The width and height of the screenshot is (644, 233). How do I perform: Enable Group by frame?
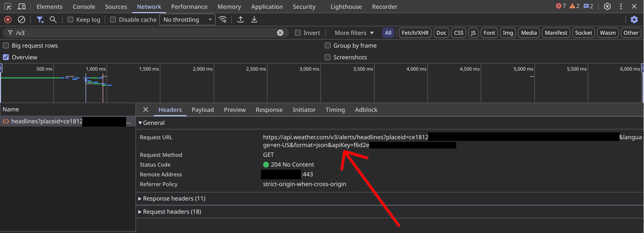coord(327,45)
